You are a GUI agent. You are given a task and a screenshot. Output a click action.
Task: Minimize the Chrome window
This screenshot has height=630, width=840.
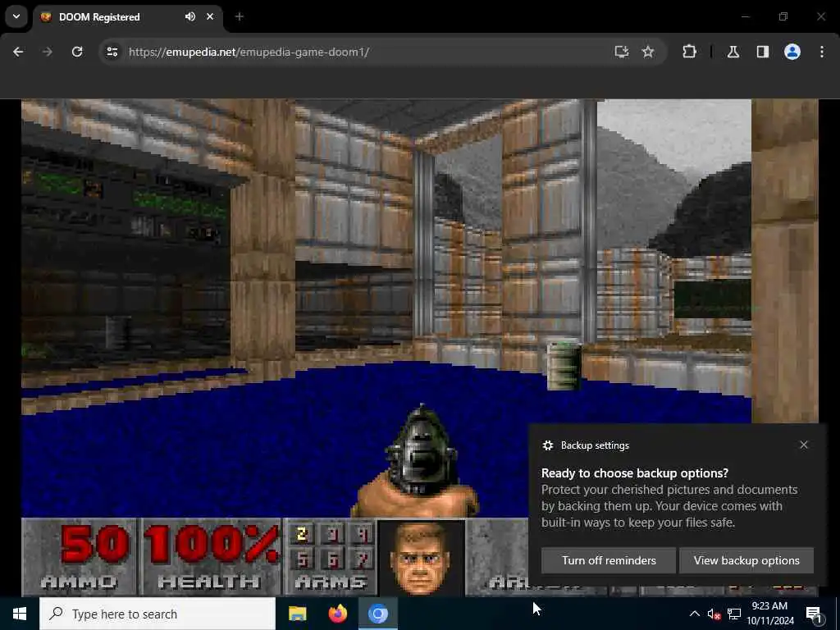pos(745,16)
